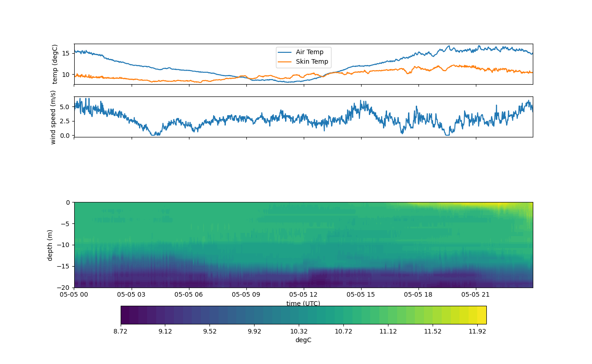
Task: Click the 15 tick on temperature axis
Action: click(x=66, y=53)
